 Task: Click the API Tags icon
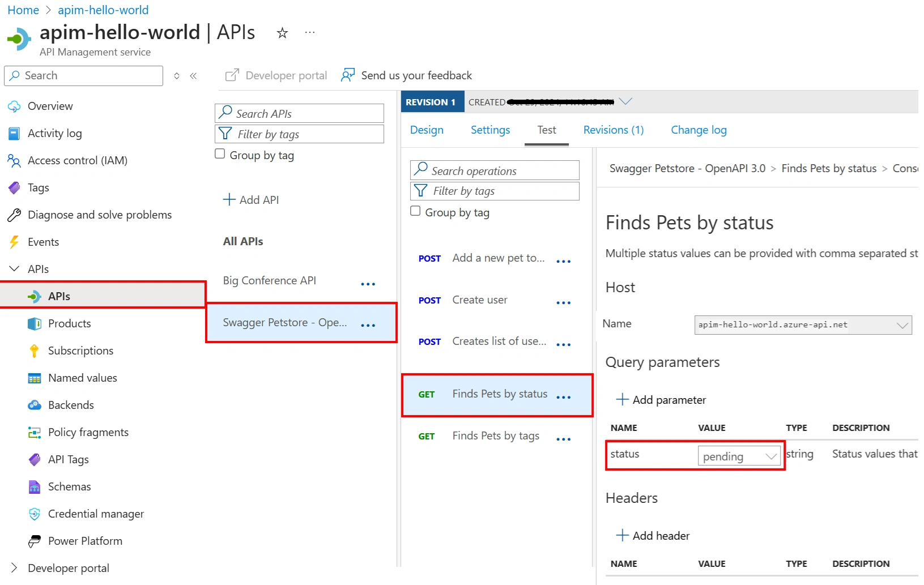[x=35, y=460]
